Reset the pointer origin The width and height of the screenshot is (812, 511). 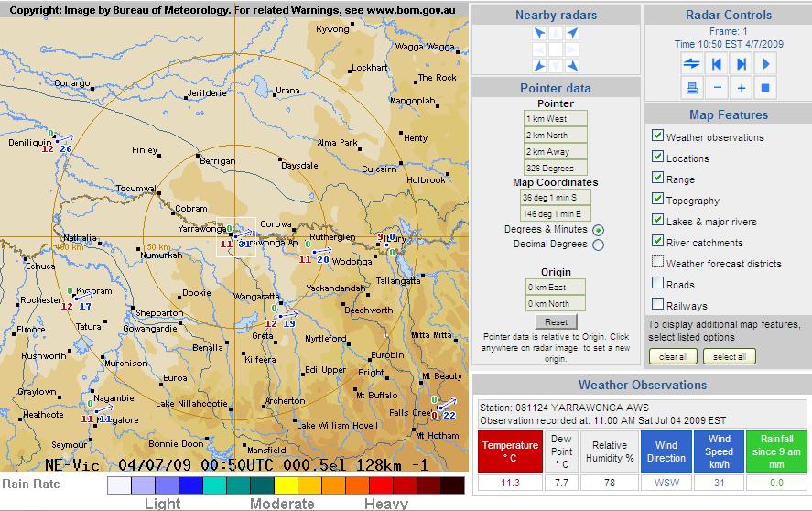coord(556,321)
